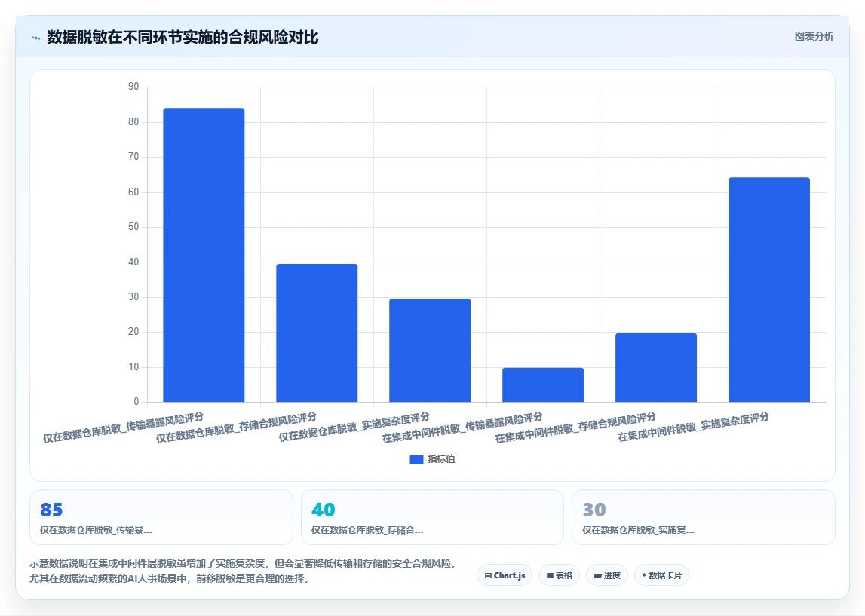
Task: Click the bar for 仅在数据仓库脱敏_实施复杂度评分
Action: (430, 350)
